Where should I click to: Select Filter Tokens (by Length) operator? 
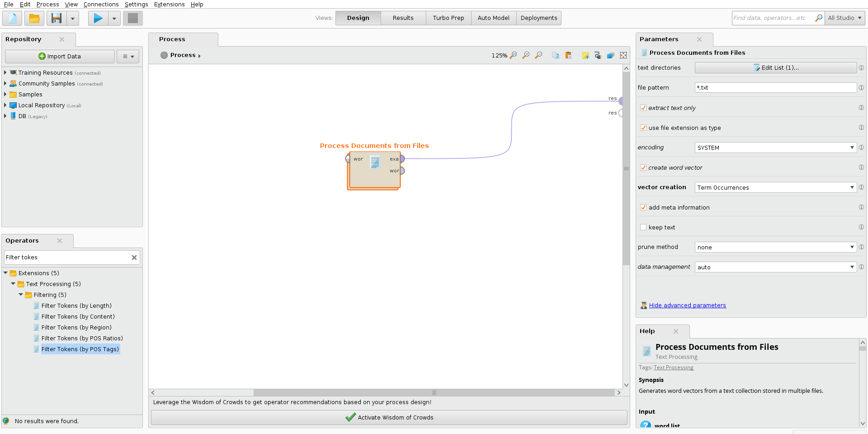coord(76,305)
